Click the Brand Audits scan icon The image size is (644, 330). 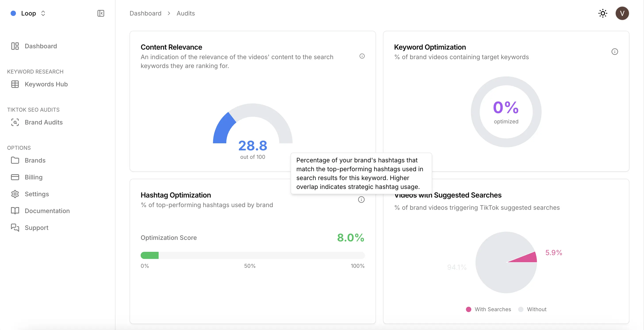coord(15,122)
